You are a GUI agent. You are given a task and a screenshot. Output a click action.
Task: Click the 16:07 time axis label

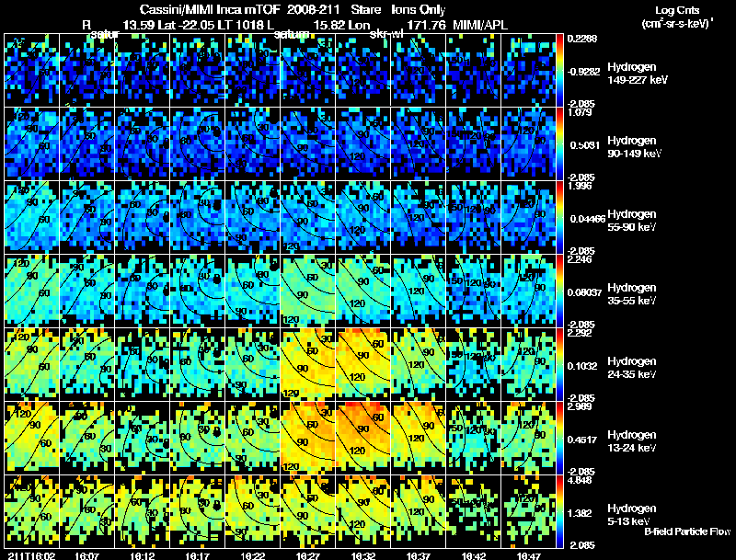86,555
